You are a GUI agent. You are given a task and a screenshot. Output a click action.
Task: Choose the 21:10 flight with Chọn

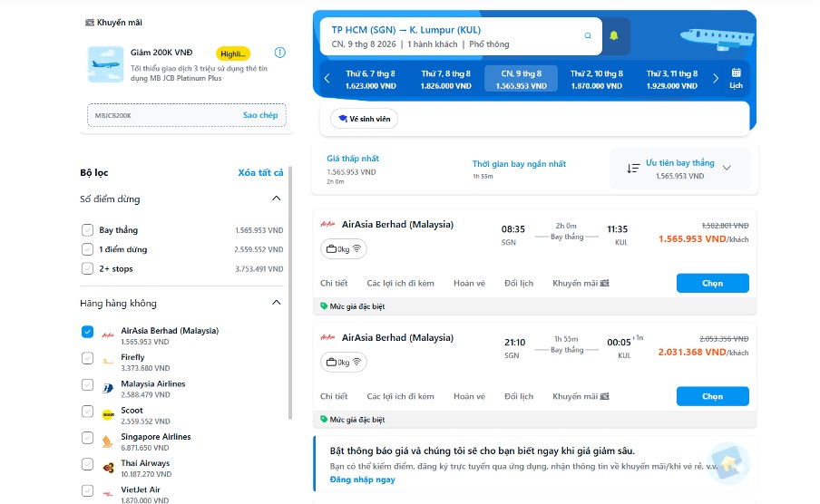click(712, 396)
